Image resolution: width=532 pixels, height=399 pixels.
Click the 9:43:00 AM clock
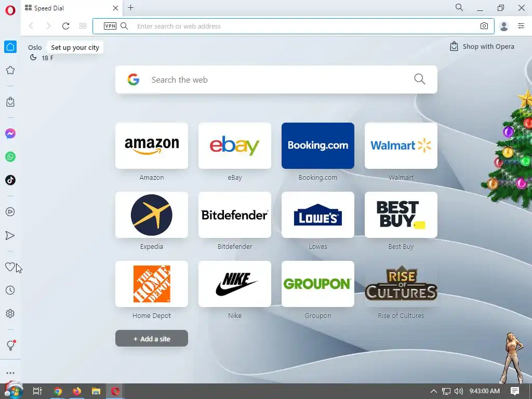coord(485,391)
